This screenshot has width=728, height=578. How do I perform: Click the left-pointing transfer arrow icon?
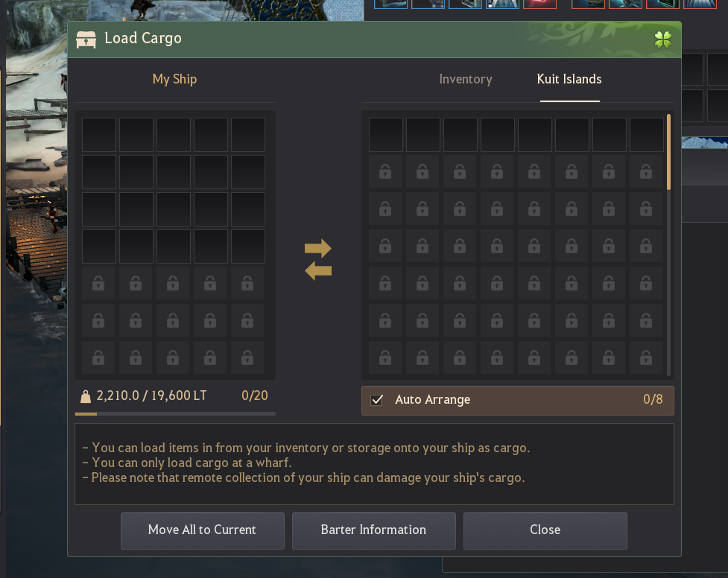(318, 270)
